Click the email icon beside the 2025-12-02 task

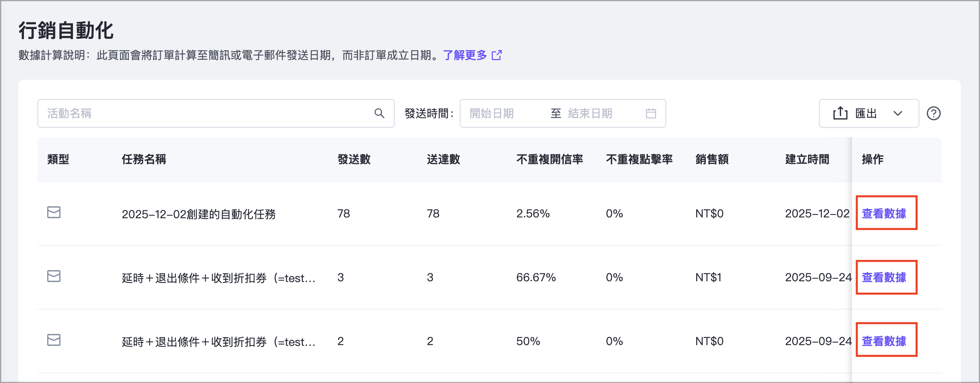pos(54,213)
